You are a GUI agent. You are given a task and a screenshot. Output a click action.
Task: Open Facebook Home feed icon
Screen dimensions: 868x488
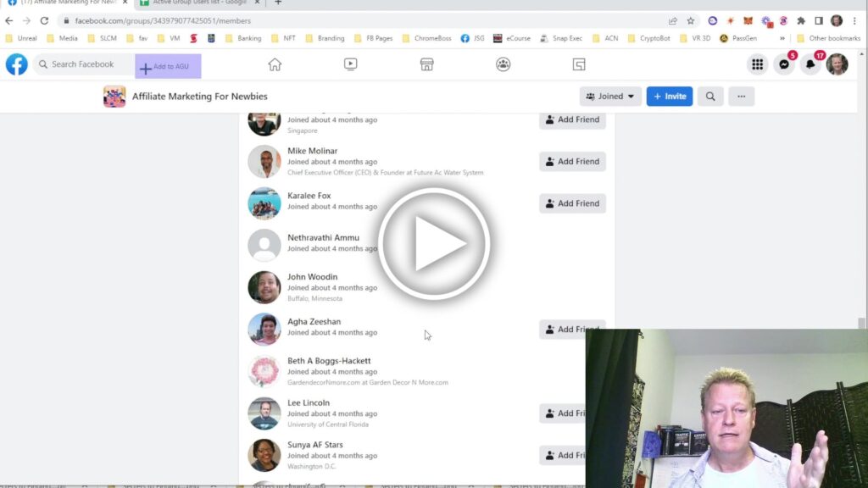pyautogui.click(x=275, y=64)
